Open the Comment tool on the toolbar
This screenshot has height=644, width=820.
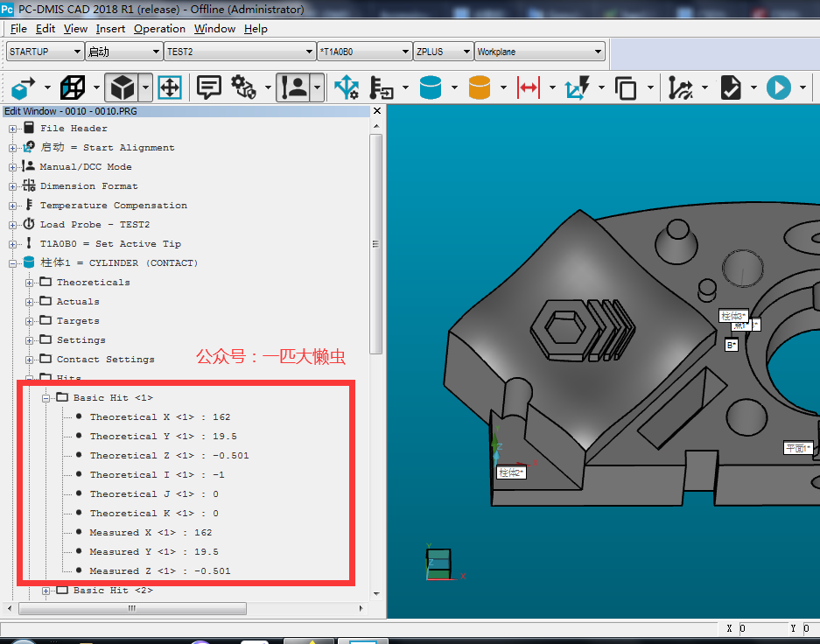pos(207,87)
